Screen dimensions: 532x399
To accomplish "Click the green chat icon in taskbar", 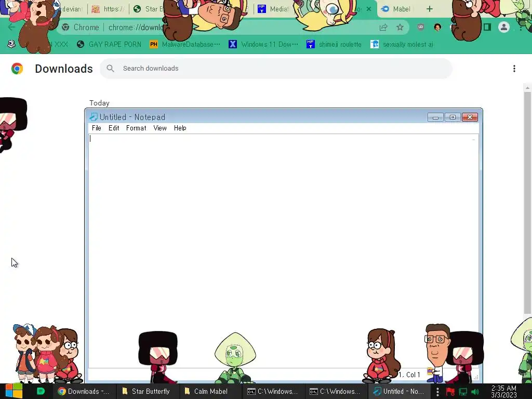I will pyautogui.click(x=41, y=391).
